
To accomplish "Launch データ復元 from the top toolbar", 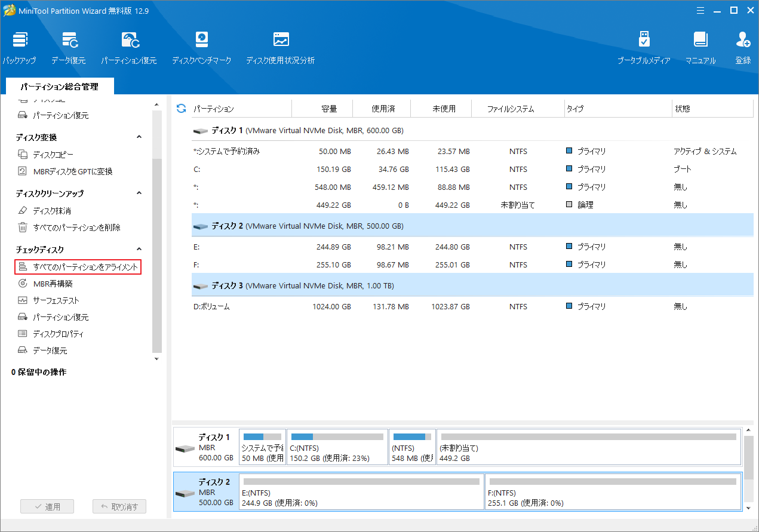I will 69,48.
